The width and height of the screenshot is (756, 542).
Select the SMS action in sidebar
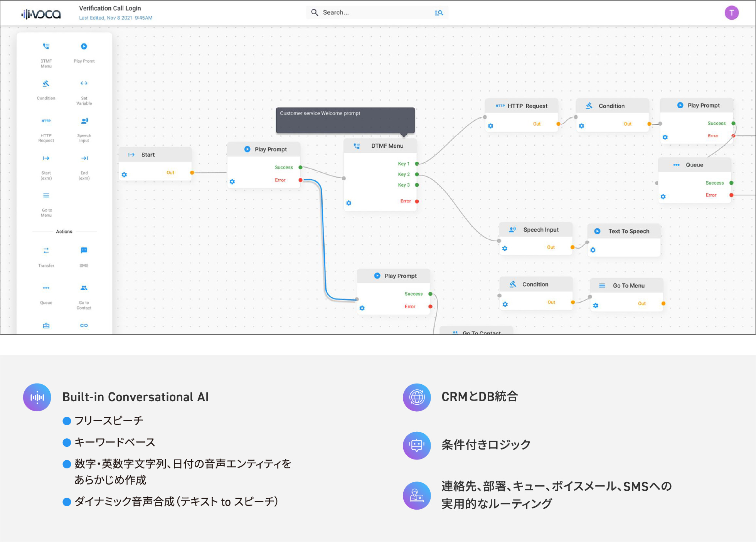tap(84, 257)
